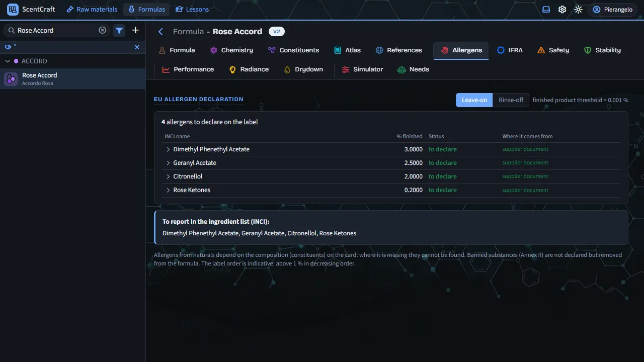This screenshot has height=362, width=644.
Task: Open Raw materials section
Action: [x=92, y=10]
